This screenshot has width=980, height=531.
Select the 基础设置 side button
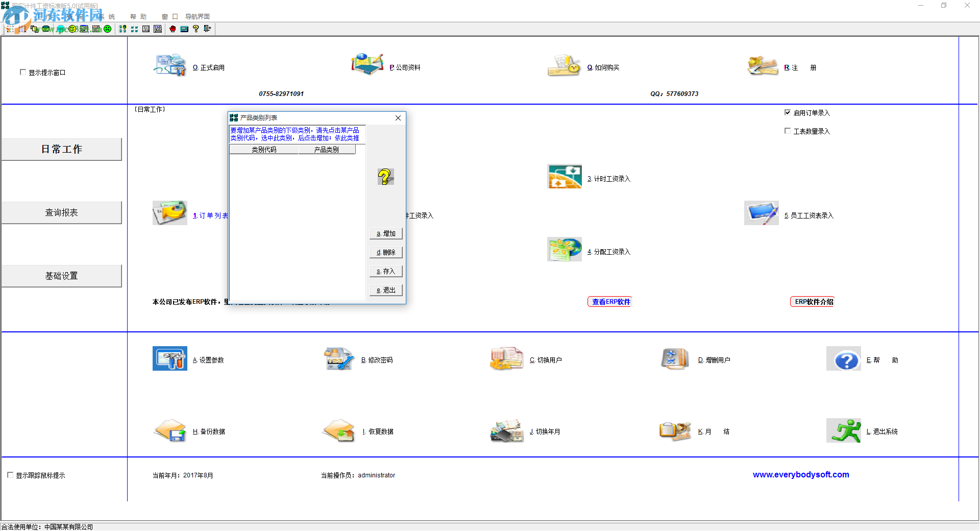[61, 276]
